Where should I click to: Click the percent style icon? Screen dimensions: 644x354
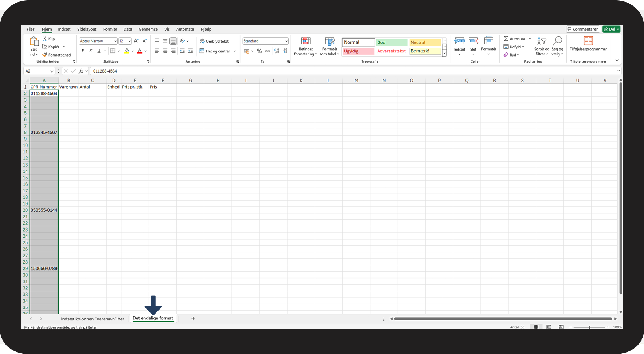pyautogui.click(x=259, y=51)
